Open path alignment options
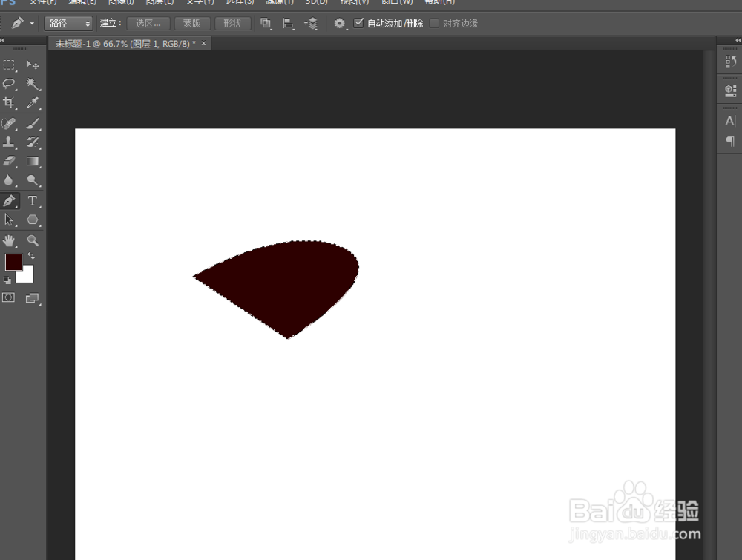Viewport: 742px width, 560px height. [288, 23]
